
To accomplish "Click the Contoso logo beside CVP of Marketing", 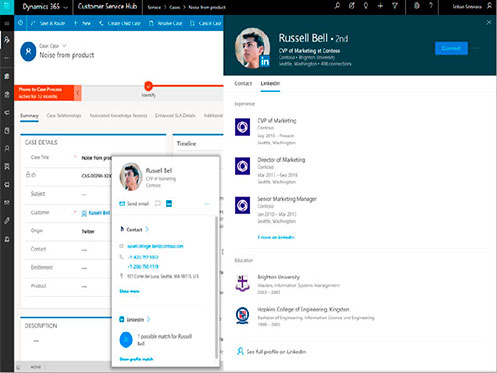I will point(243,127).
